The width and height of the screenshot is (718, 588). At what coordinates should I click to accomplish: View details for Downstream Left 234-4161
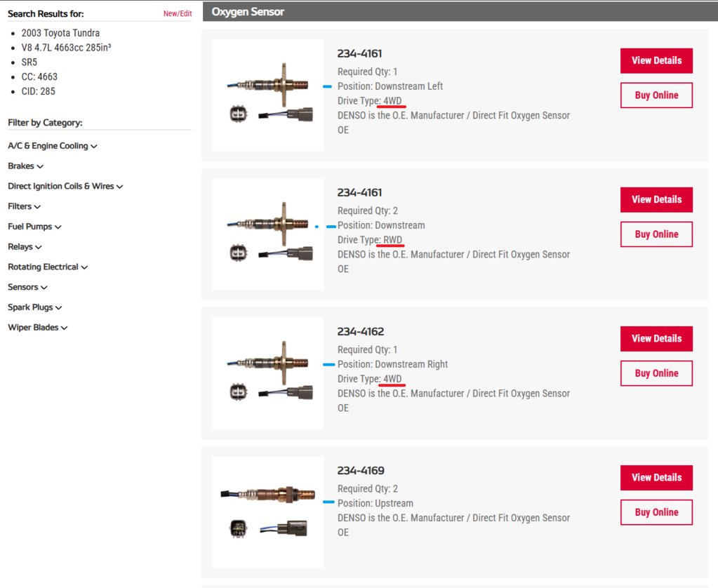pos(656,60)
